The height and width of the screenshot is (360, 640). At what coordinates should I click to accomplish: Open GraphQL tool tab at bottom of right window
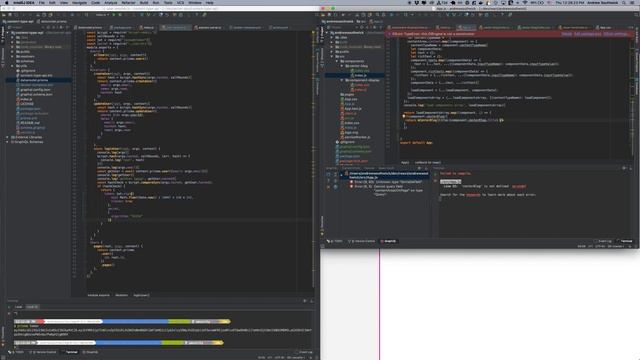tap(388, 241)
